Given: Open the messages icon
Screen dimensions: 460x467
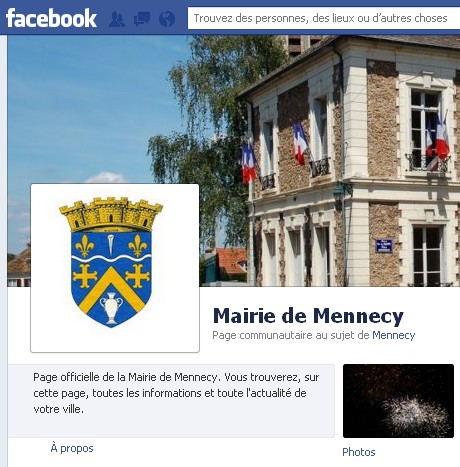Looking at the screenshot, I should (x=142, y=19).
